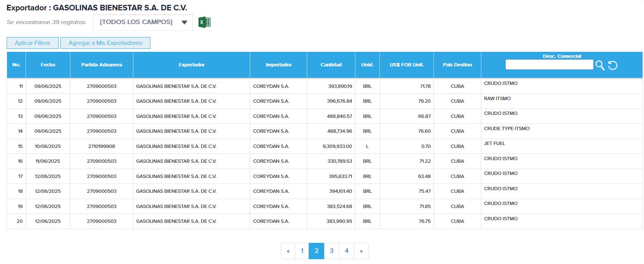
Task: Click FOB unit price 66.87
Action: click(424, 116)
